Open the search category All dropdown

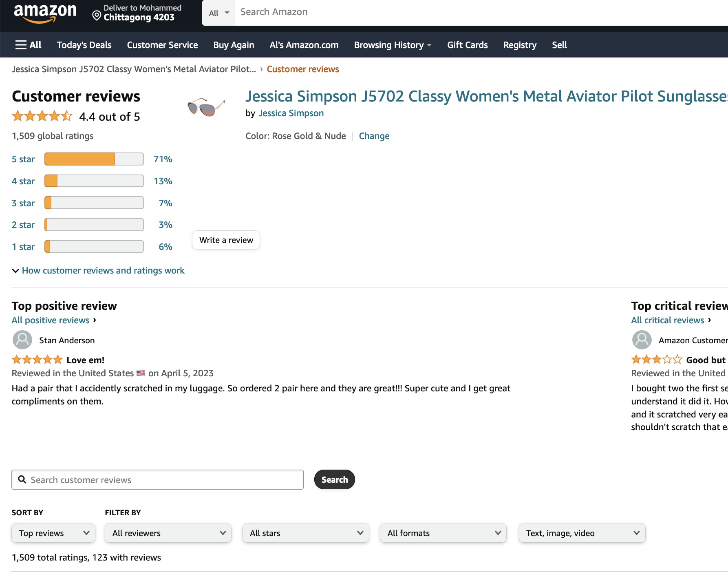pos(219,13)
